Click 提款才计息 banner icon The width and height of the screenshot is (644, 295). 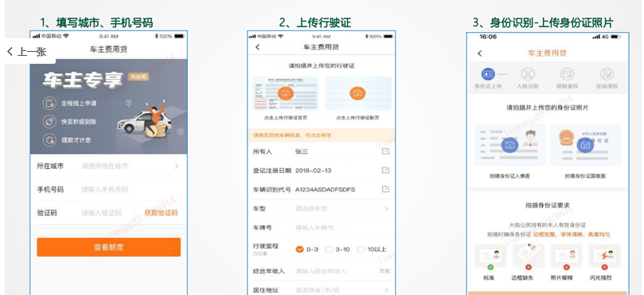pos(49,140)
